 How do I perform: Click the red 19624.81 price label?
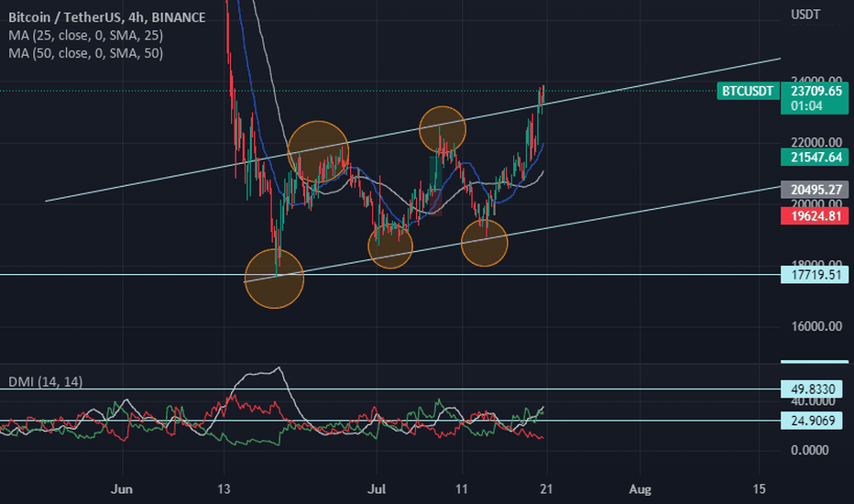815,215
